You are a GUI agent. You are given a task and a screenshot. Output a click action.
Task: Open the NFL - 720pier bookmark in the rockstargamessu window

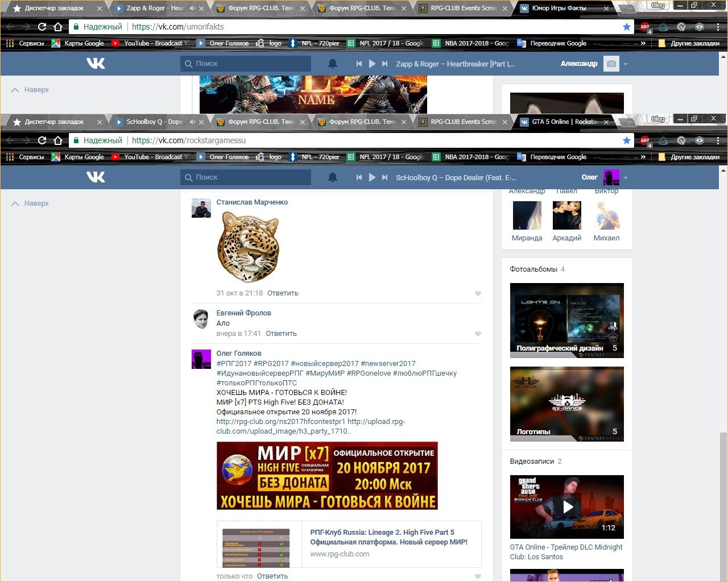[x=315, y=157]
